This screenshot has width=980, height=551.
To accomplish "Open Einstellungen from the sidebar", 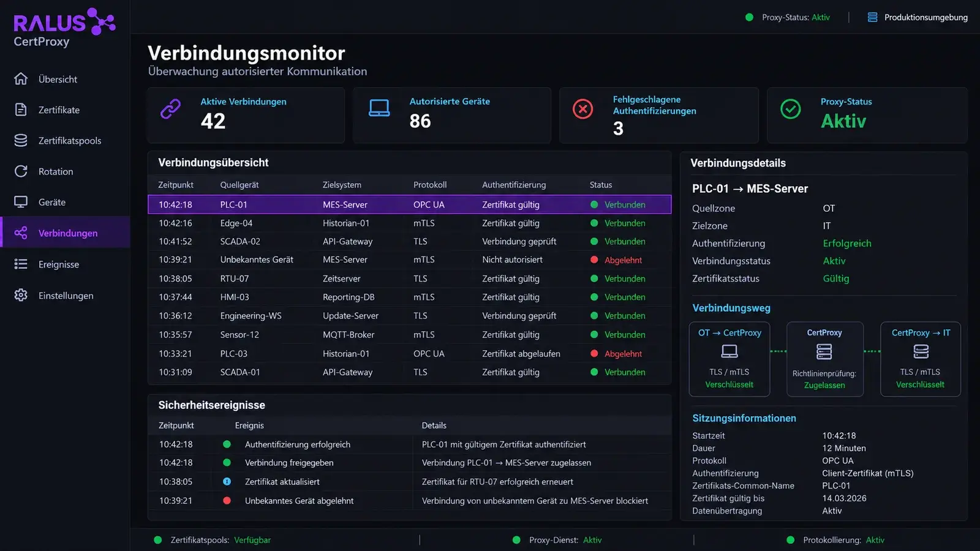I will coord(65,295).
